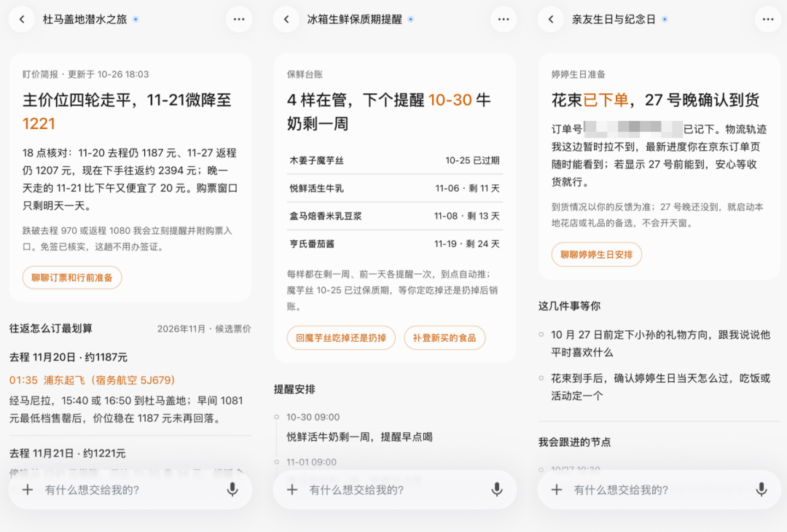Choose 回魔芋丝吃掉还是扔掉 reply

tap(341, 337)
